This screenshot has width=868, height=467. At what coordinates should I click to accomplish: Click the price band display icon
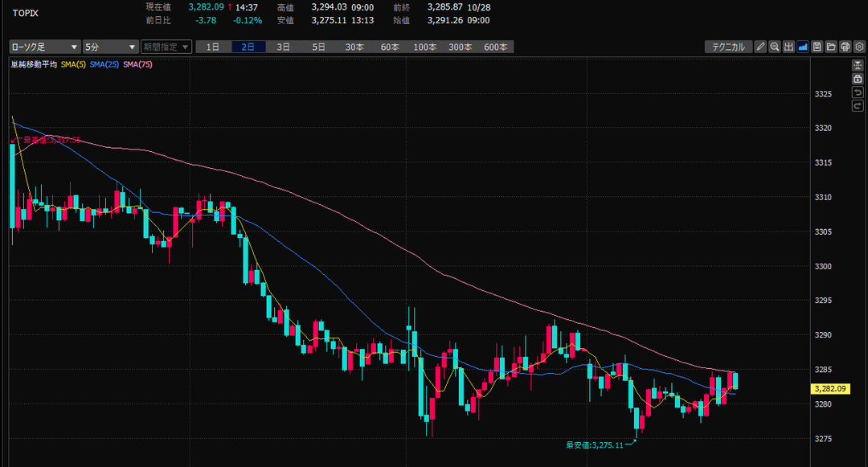(788, 47)
